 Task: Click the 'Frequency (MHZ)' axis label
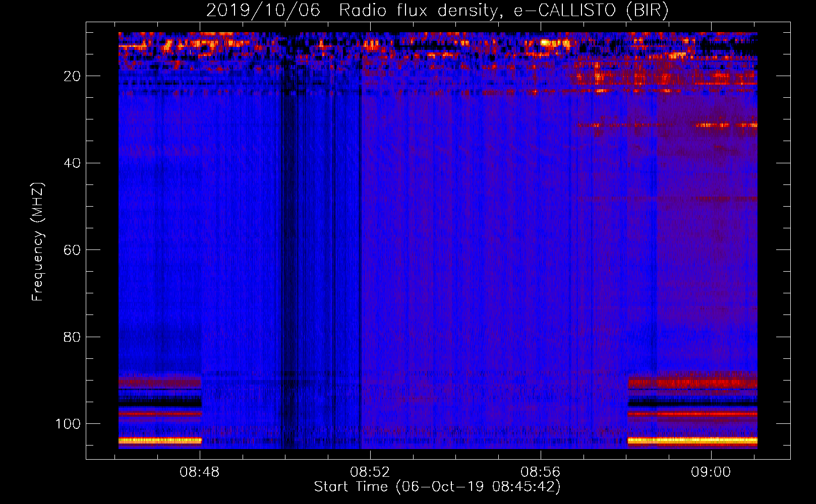(38, 241)
